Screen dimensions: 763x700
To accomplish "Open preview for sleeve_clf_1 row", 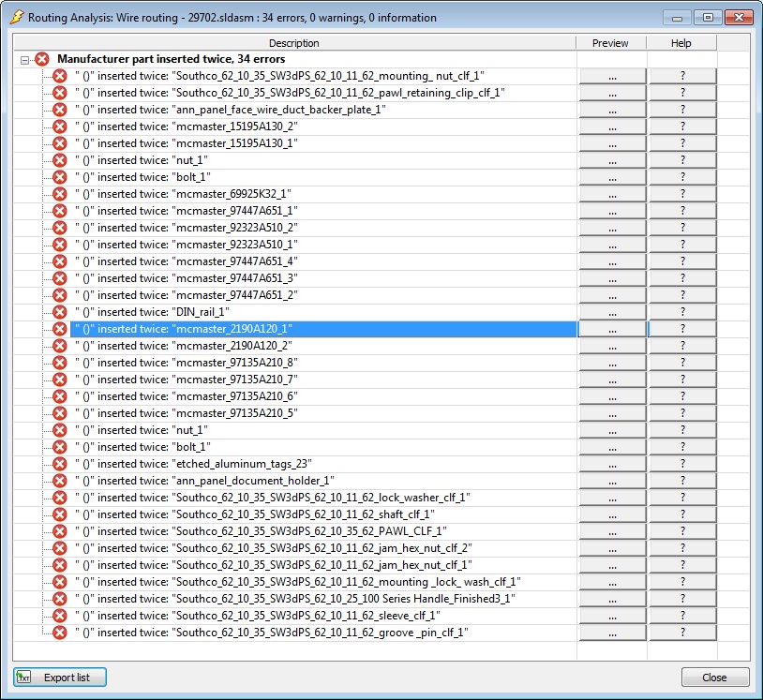I will pyautogui.click(x=613, y=616).
